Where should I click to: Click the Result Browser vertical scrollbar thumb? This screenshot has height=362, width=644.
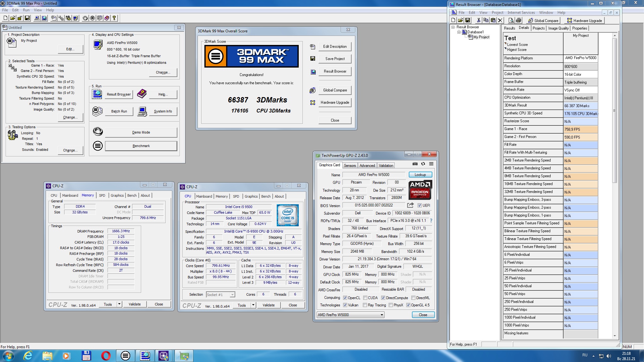tap(614, 110)
